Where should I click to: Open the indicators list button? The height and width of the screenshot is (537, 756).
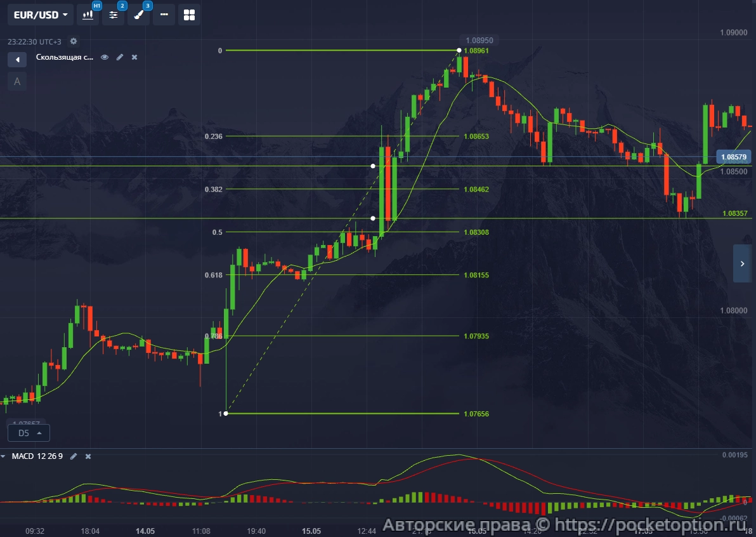[x=114, y=15]
